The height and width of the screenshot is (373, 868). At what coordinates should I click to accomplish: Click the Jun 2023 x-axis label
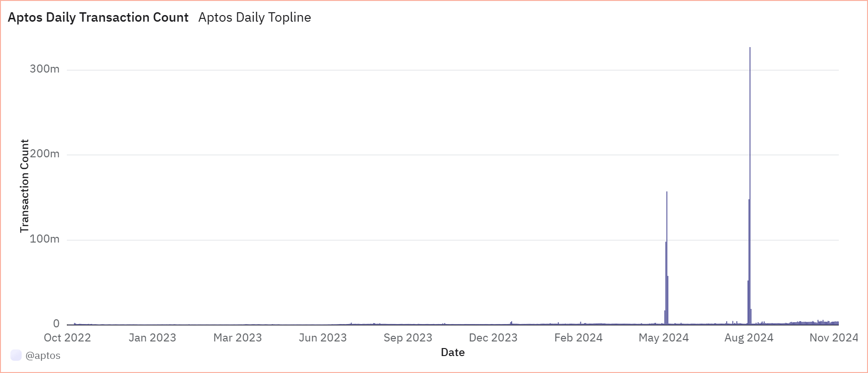pyautogui.click(x=322, y=338)
